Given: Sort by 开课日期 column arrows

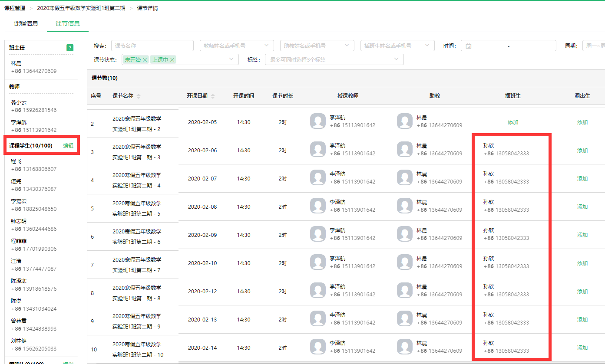Looking at the screenshot, I should 213,96.
